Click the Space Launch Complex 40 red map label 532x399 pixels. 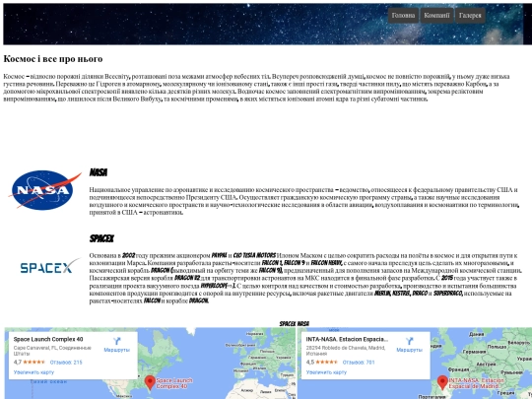point(174,383)
